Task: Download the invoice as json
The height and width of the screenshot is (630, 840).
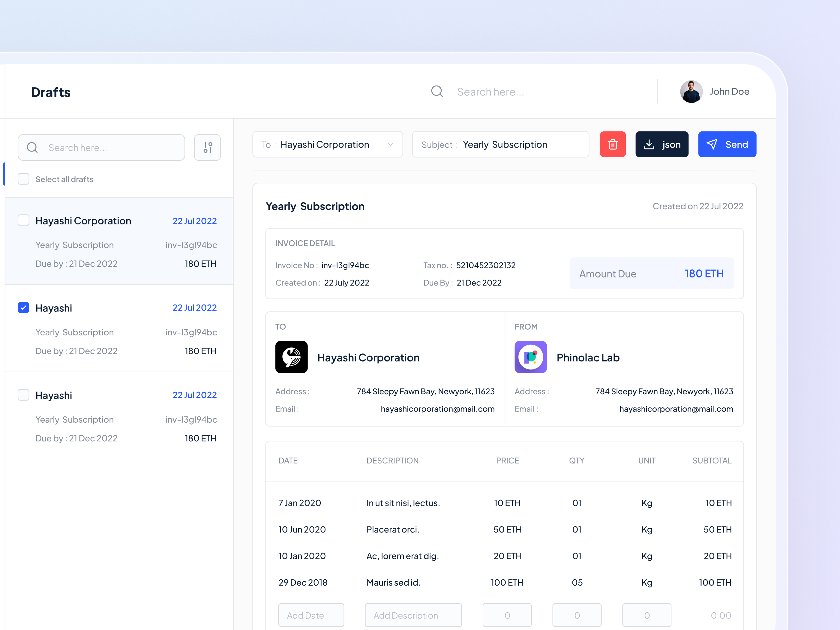Action: pyautogui.click(x=662, y=144)
